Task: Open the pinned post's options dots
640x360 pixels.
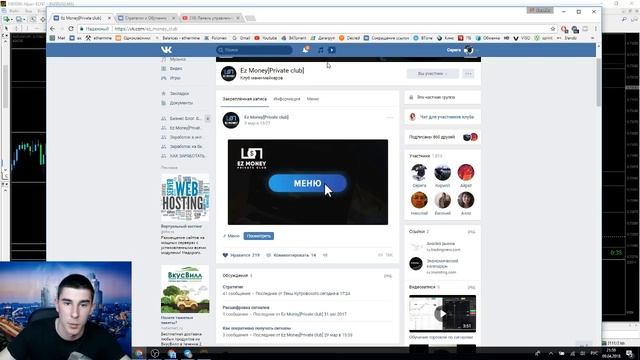Action: (389, 118)
